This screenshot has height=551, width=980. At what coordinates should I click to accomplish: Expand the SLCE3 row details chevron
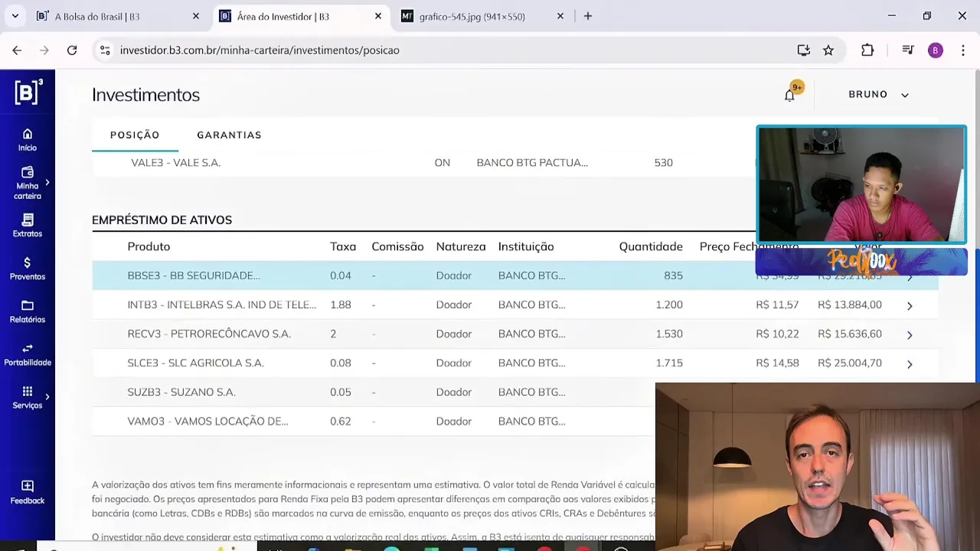[910, 364]
